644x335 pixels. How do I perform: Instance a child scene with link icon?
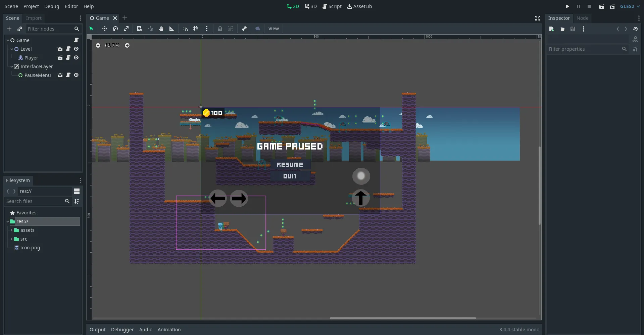20,29
